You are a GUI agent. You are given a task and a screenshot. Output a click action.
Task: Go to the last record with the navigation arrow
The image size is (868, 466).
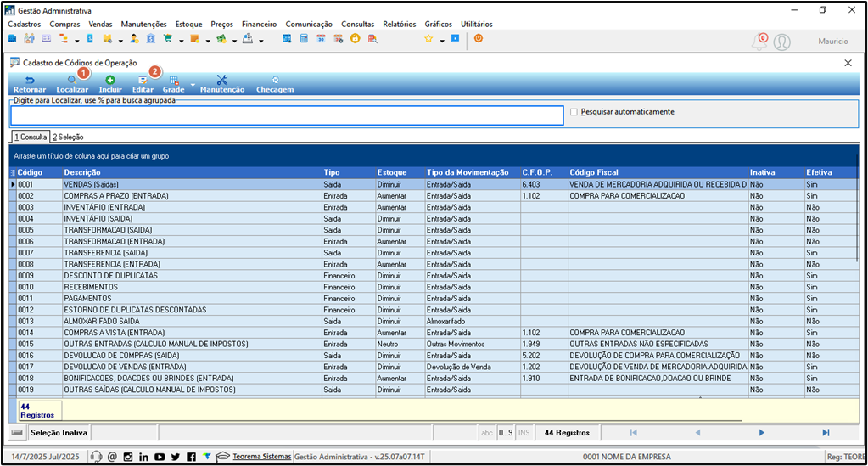pyautogui.click(x=826, y=433)
